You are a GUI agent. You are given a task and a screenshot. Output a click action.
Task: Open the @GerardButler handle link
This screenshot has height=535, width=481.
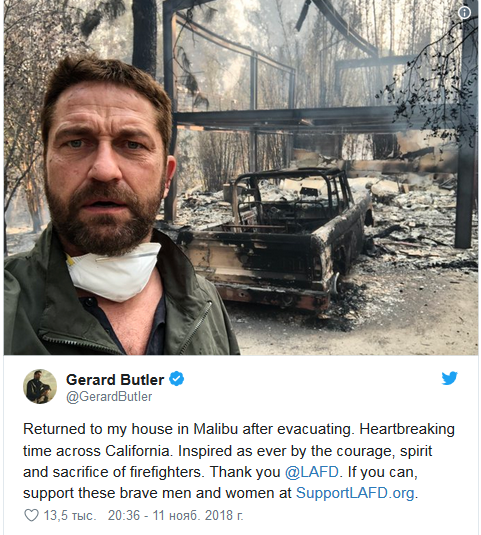(x=109, y=397)
